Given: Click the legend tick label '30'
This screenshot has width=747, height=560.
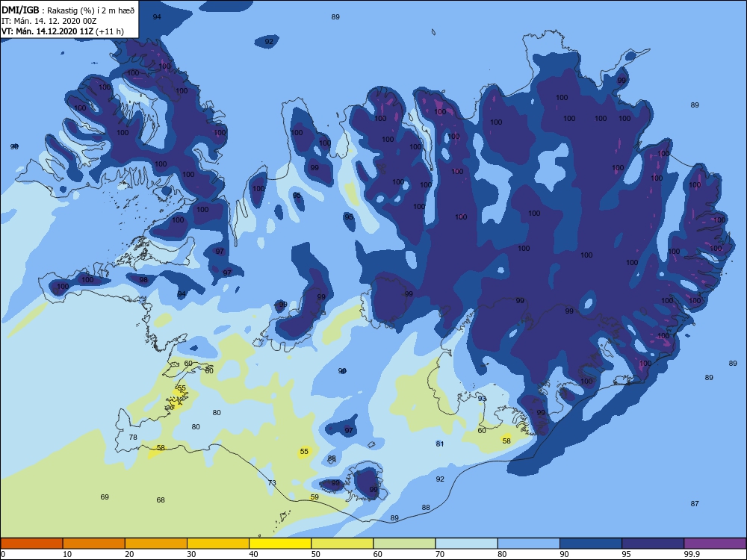Looking at the screenshot, I should pos(191,554).
